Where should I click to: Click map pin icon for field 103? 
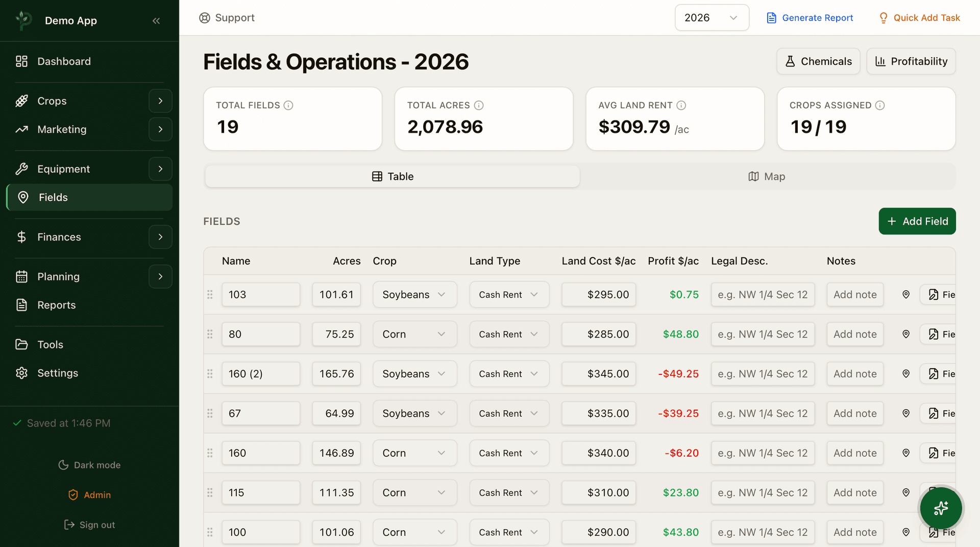(x=906, y=295)
